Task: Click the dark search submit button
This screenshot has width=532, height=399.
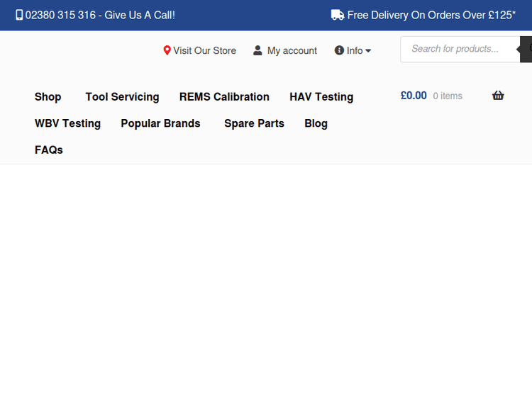Action: click(x=526, y=49)
